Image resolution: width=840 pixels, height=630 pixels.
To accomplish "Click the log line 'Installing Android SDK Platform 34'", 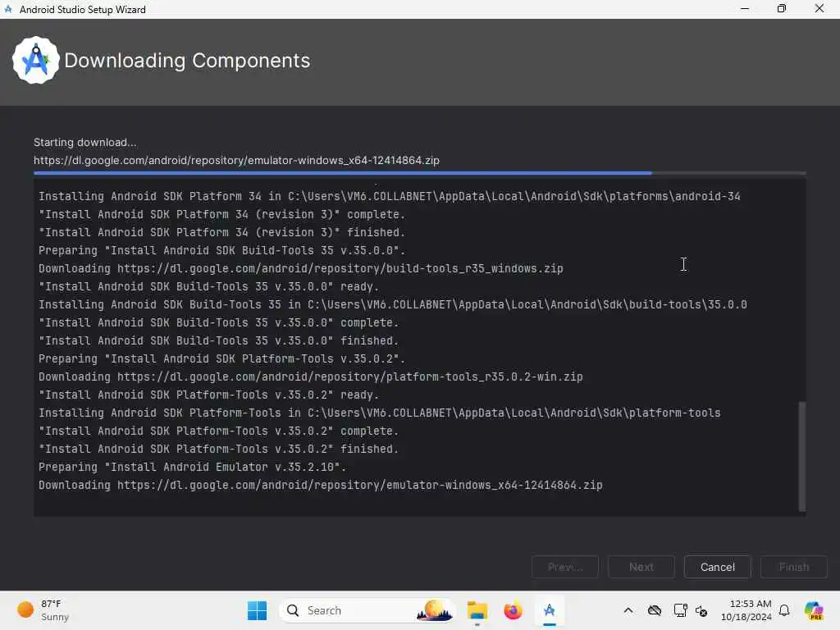I will click(390, 196).
